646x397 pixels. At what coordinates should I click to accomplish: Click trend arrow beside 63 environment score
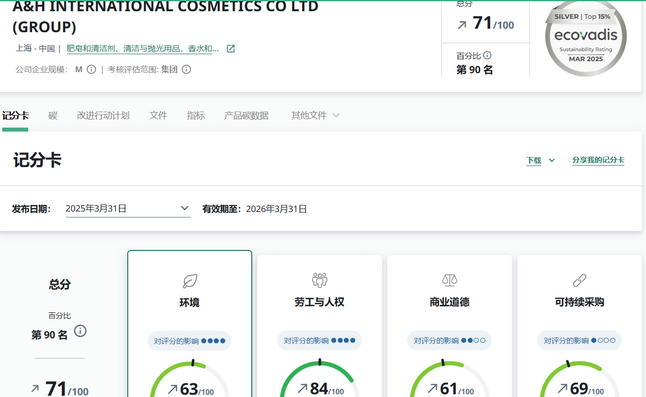[x=173, y=389]
